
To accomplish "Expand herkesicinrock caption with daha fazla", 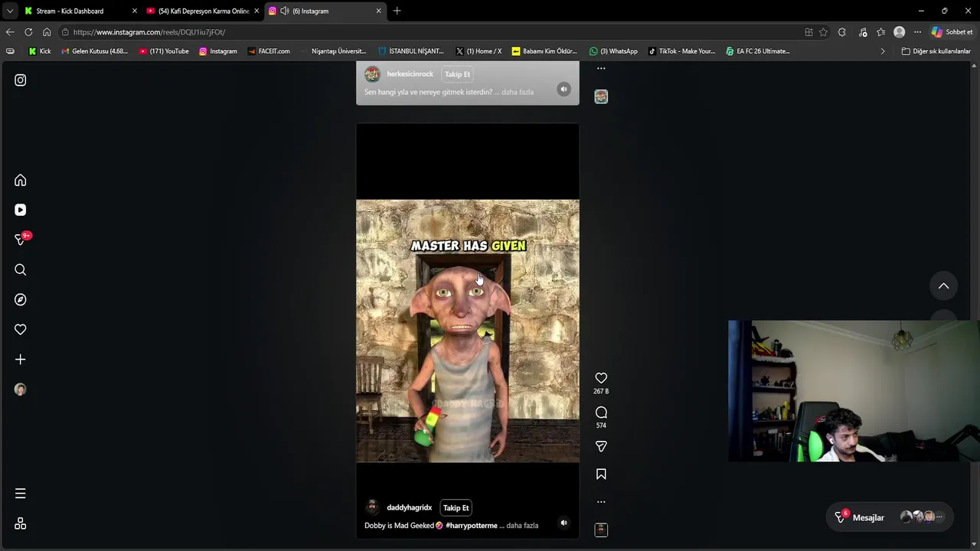I will pyautogui.click(x=518, y=92).
